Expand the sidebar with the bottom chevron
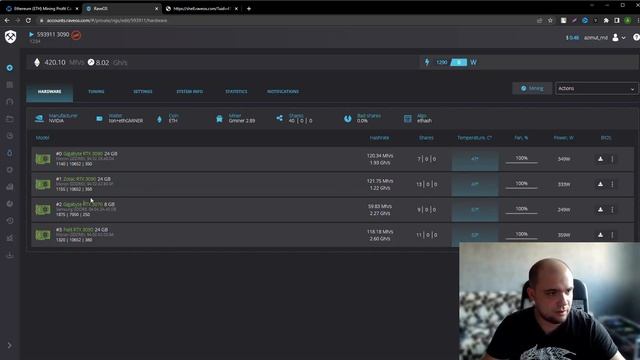This screenshot has height=360, width=640. (x=10, y=345)
